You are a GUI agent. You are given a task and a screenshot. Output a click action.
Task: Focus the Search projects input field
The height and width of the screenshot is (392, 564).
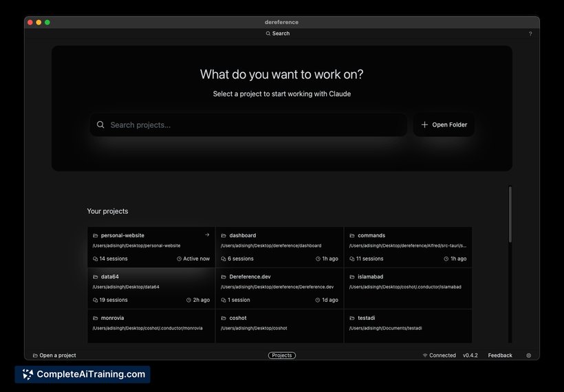coord(248,124)
